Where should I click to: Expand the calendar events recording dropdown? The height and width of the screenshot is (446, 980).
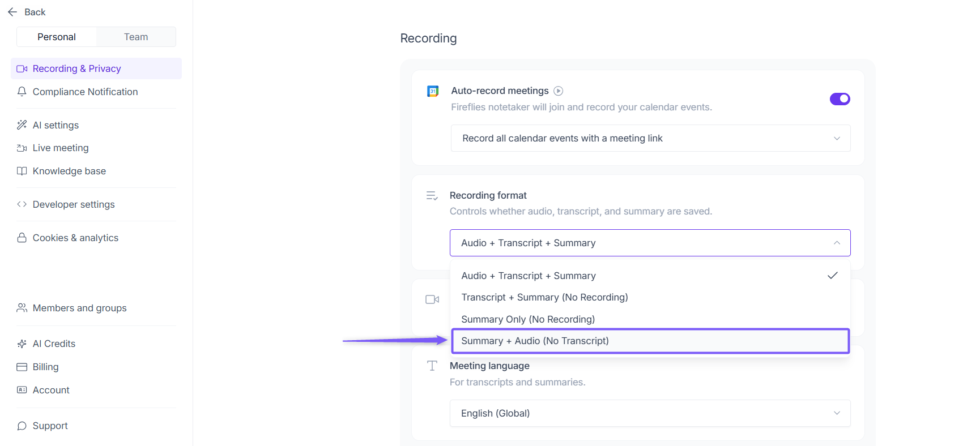coord(650,138)
